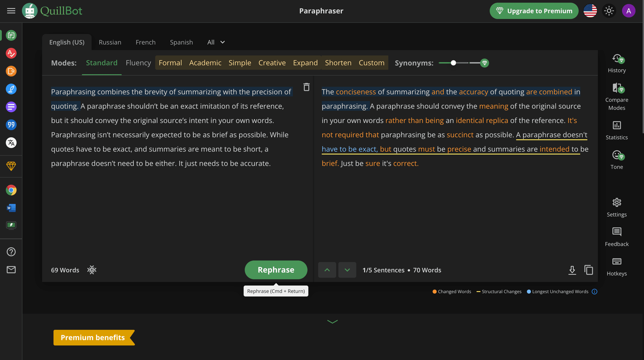This screenshot has width=644, height=360.
Task: Open the Grammar Checker tool
Action: (11, 53)
